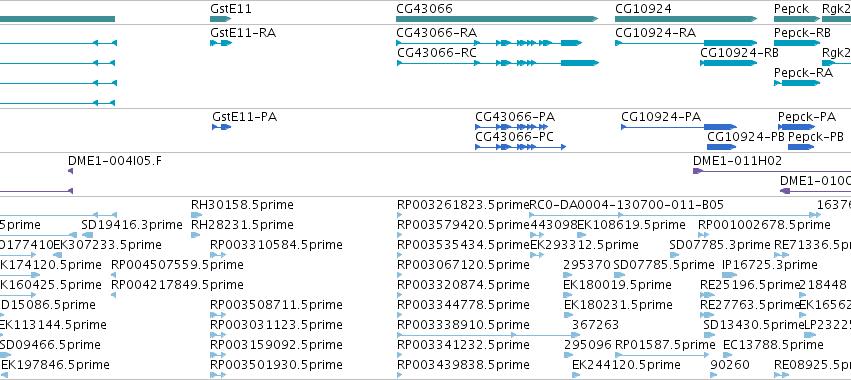
Task: Select the GstE11 gene bar
Action: point(220,19)
